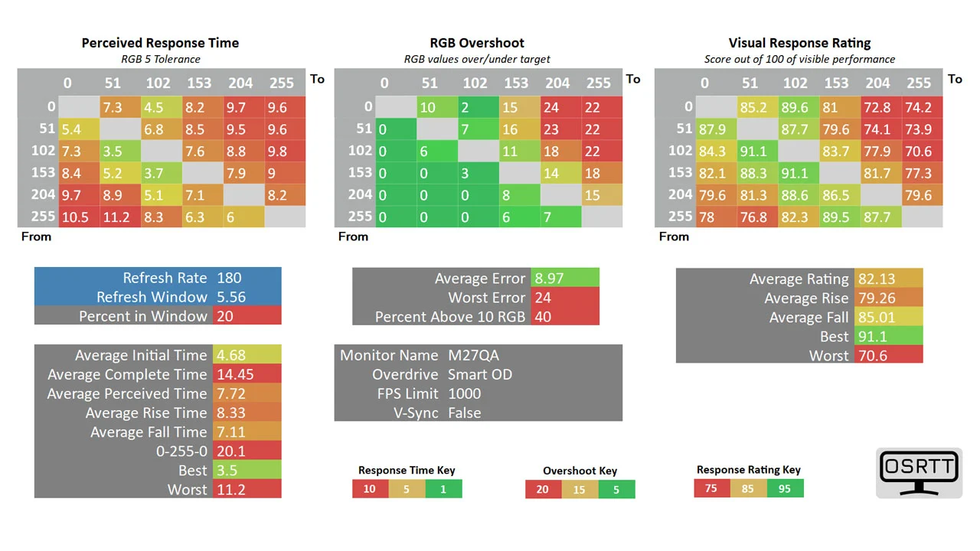Viewport: 980px width, 551px height.
Task: Click the Average Rating 82.13 value
Action: [889, 279]
